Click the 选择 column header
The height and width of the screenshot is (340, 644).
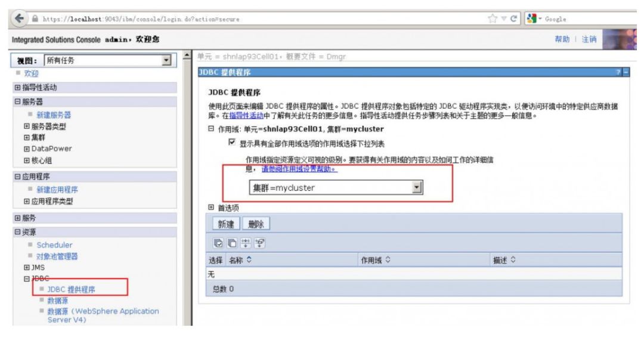tap(216, 260)
